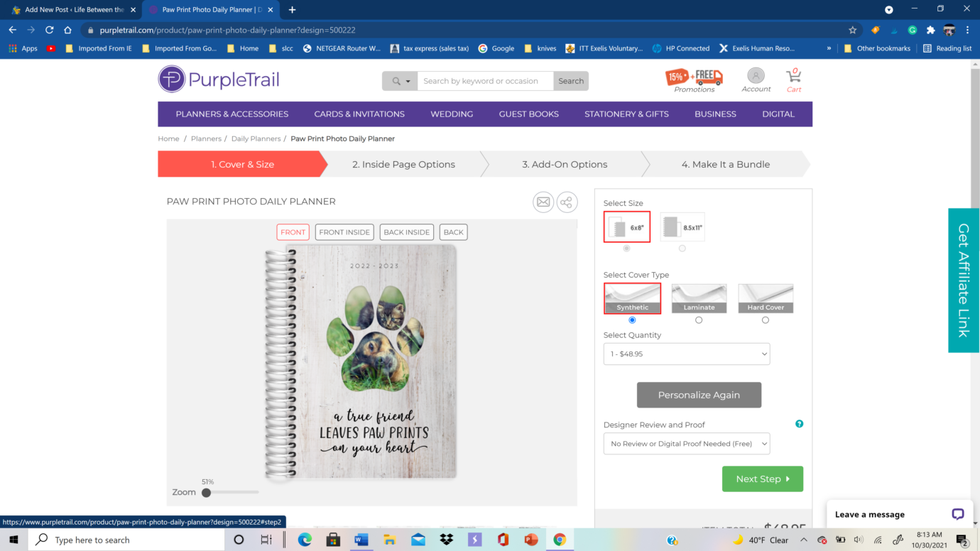
Task: Click the browser reload icon
Action: 49,30
